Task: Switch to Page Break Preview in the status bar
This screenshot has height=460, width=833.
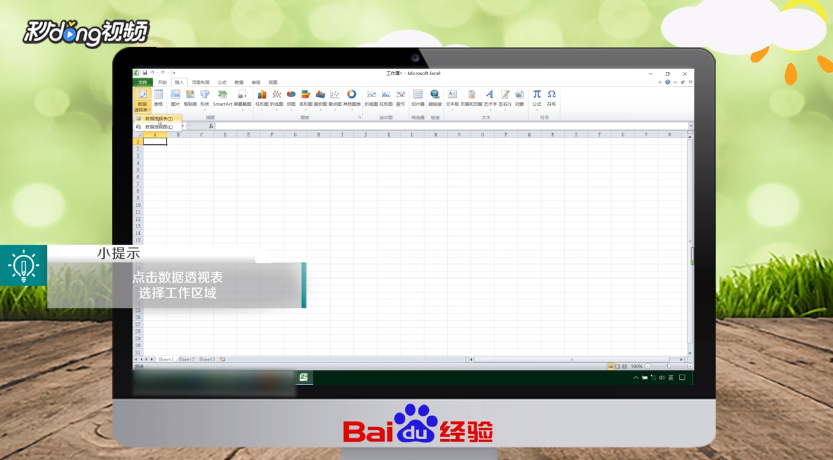Action: 624,367
